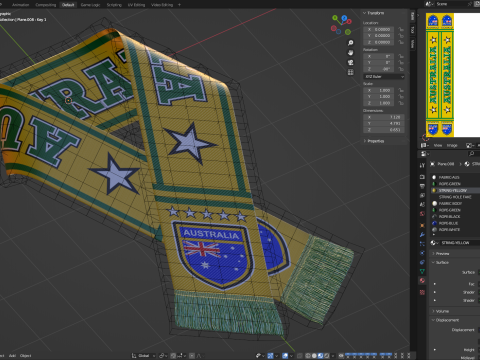Viewport: 480px width, 360px height.
Task: Select wireframe viewport shading
Action: pos(308,356)
